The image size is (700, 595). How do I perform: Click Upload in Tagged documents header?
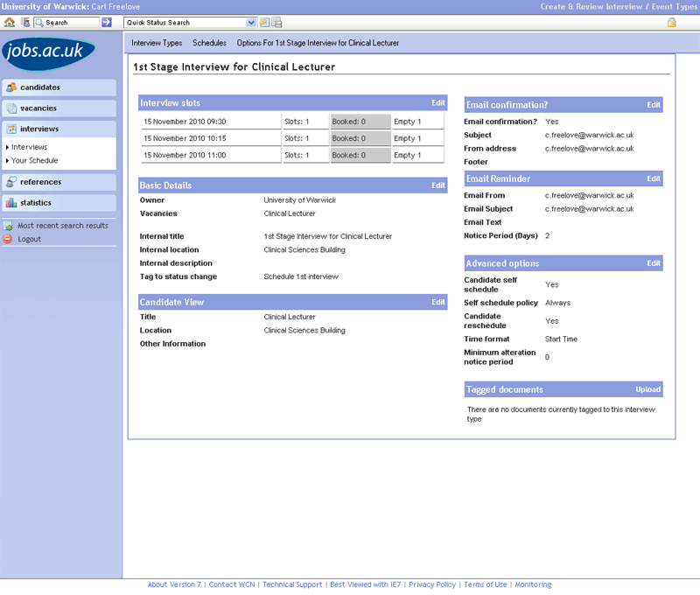(x=647, y=389)
